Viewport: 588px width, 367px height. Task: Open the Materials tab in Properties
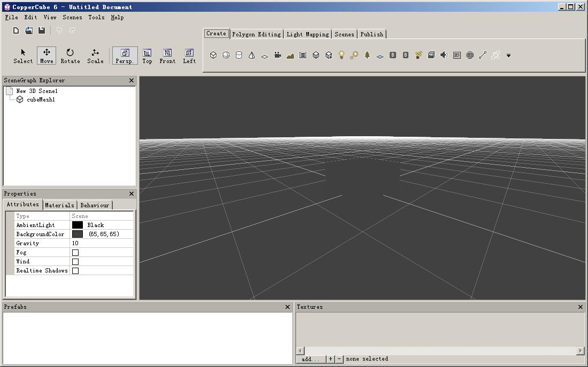tap(59, 205)
